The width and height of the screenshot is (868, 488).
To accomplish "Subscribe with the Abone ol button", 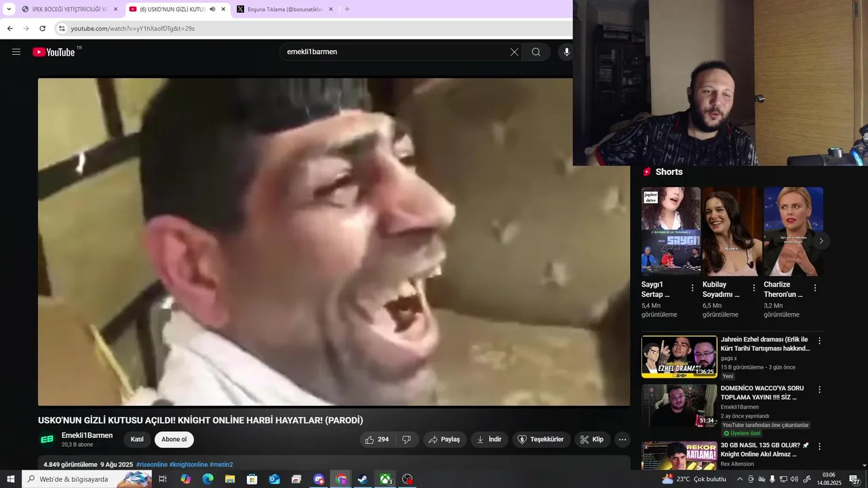I will point(174,440).
